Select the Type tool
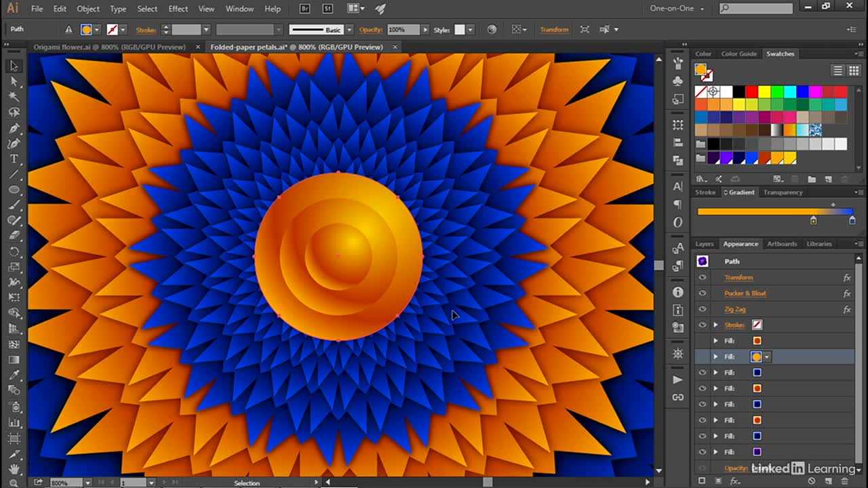868x488 pixels. (14, 159)
